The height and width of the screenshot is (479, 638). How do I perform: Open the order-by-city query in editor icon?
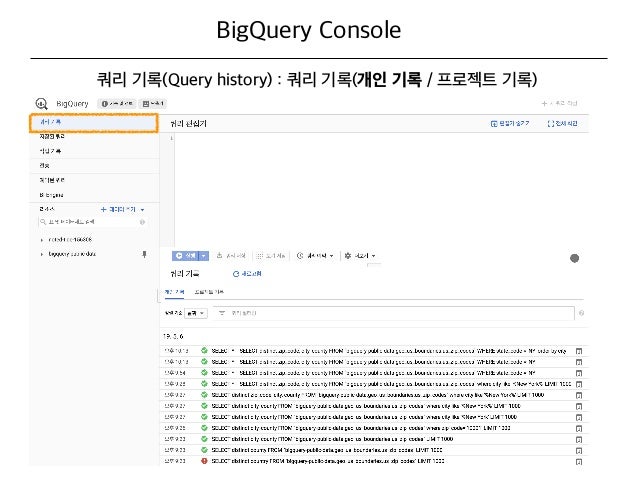click(579, 351)
